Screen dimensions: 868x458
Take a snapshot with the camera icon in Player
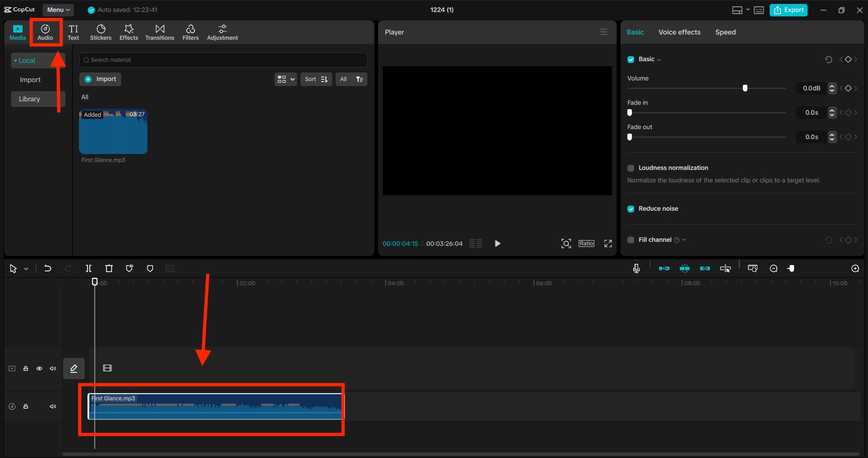[x=566, y=243]
